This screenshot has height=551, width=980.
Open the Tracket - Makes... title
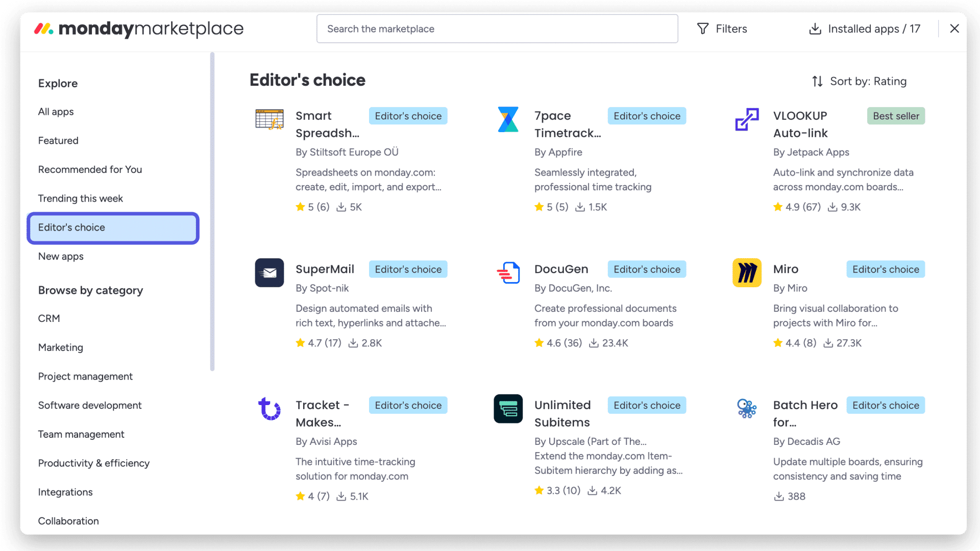323,414
